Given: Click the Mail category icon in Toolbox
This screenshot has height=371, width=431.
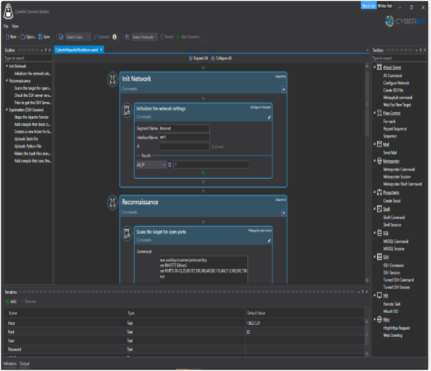Looking at the screenshot, I should click(379, 144).
